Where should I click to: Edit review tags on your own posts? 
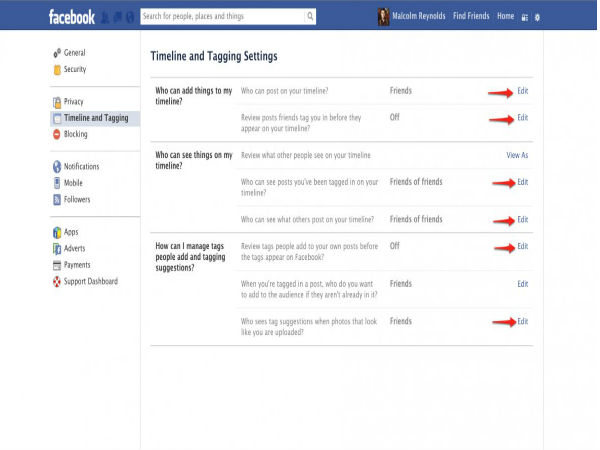tap(523, 246)
